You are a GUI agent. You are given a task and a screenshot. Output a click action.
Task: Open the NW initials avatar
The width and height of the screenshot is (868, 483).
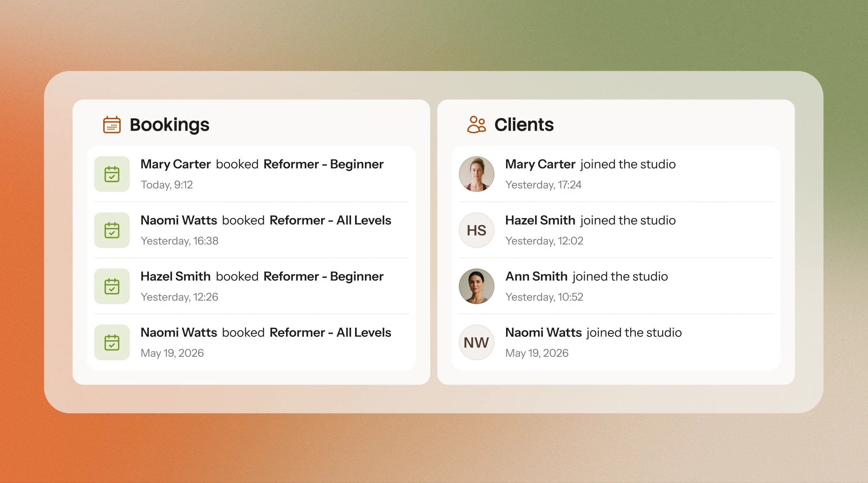tap(477, 343)
